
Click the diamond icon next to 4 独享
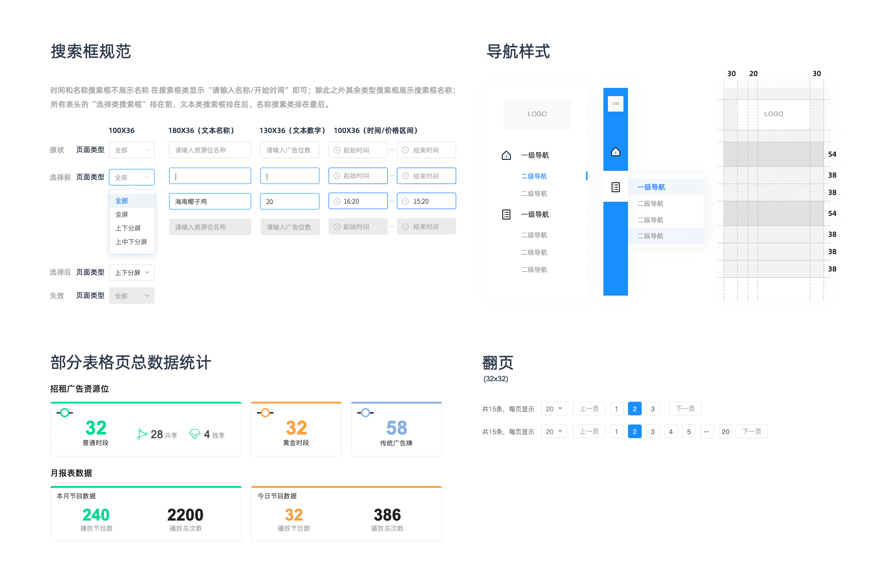coord(195,434)
